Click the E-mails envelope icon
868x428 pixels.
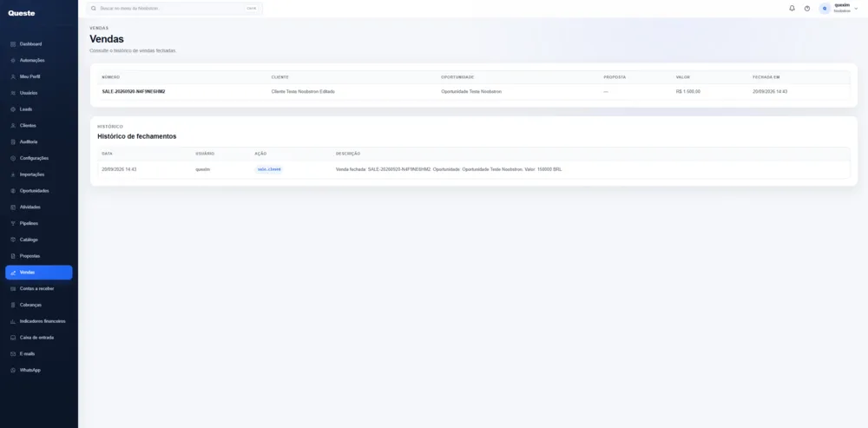pyautogui.click(x=13, y=354)
